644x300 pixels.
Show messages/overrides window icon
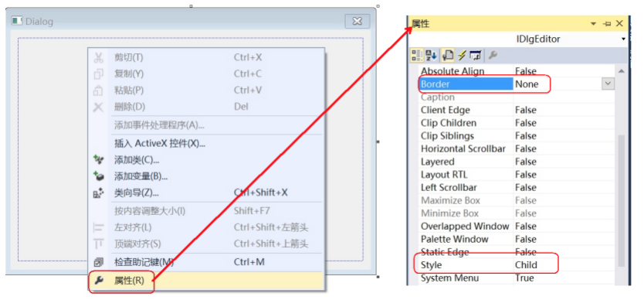476,55
